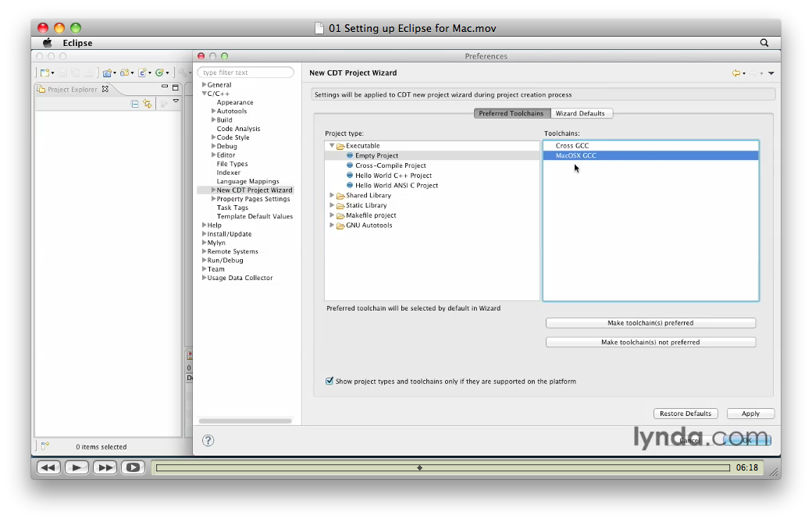
Task: Click the preferences tree horizontal scrollbar
Action: point(245,421)
